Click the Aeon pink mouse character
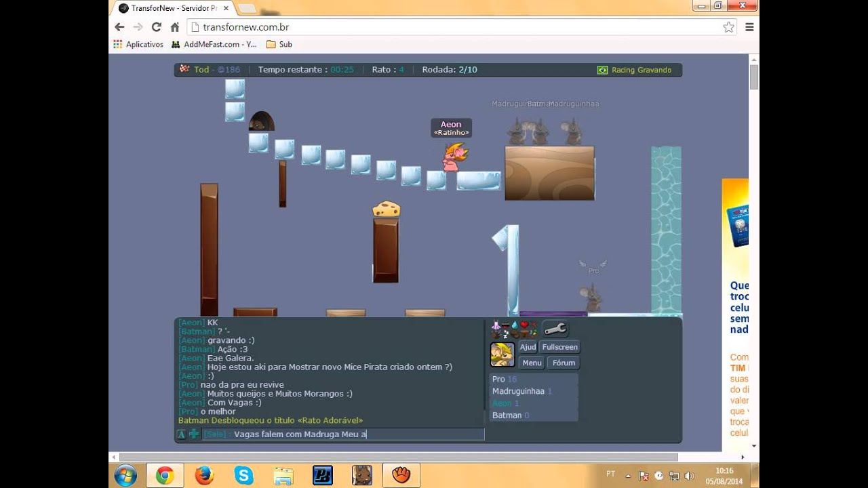Image resolution: width=868 pixels, height=488 pixels. (x=454, y=157)
